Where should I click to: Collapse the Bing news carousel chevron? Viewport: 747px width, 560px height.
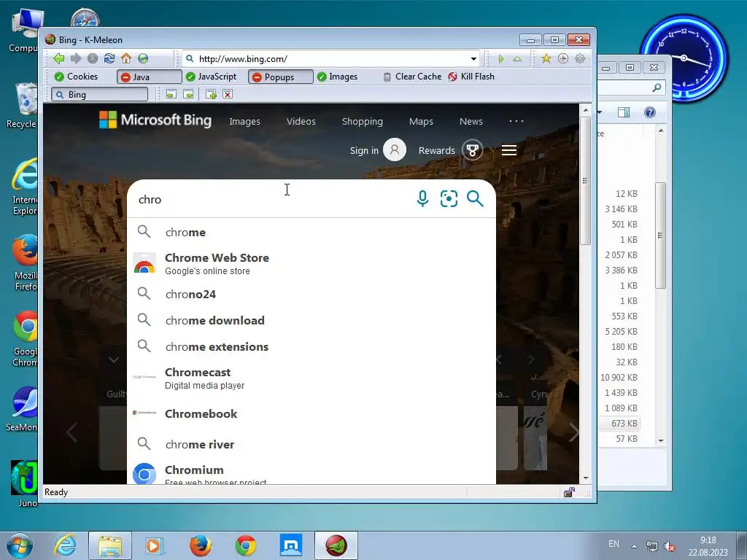pyautogui.click(x=114, y=359)
